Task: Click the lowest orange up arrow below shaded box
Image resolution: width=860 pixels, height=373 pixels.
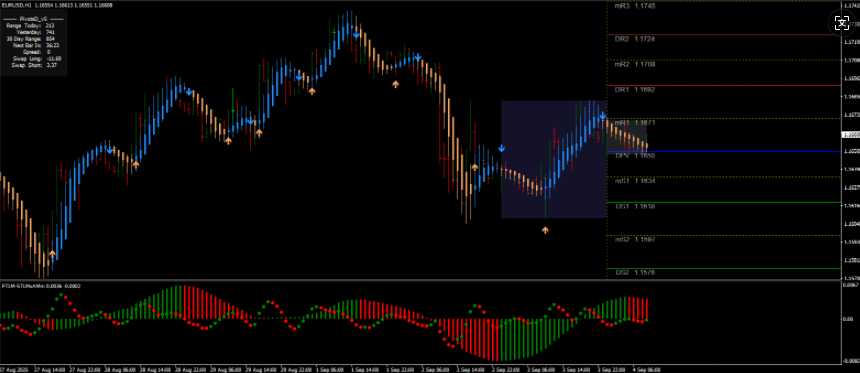Action: pyautogui.click(x=545, y=230)
